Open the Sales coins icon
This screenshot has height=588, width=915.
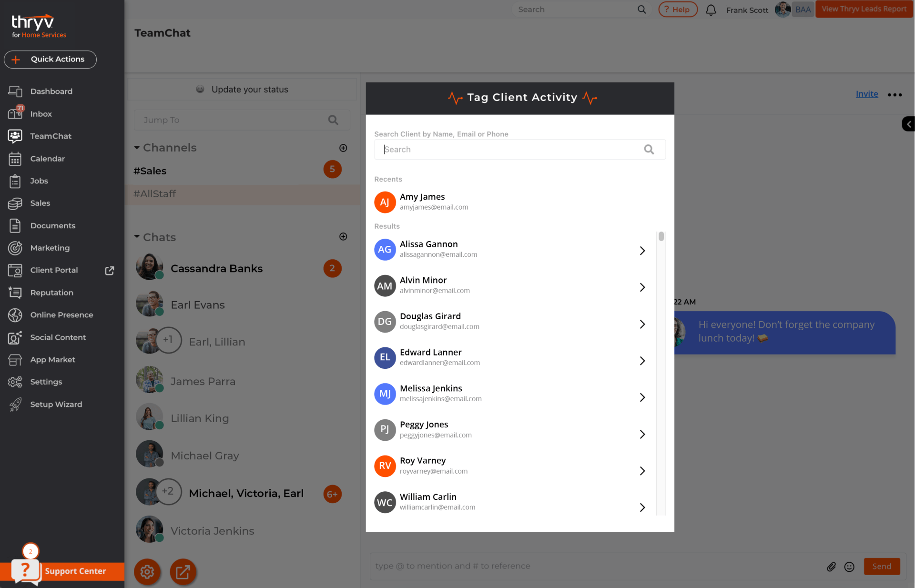15,203
